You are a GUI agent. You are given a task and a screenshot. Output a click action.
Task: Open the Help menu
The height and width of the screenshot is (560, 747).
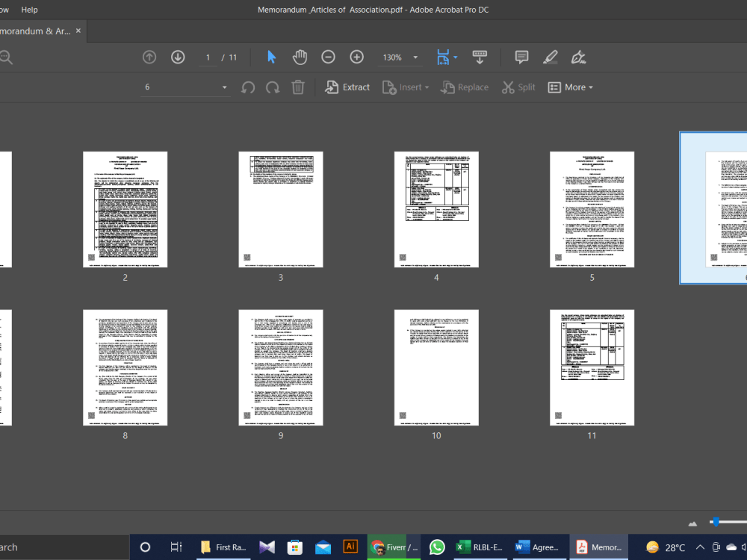(29, 10)
